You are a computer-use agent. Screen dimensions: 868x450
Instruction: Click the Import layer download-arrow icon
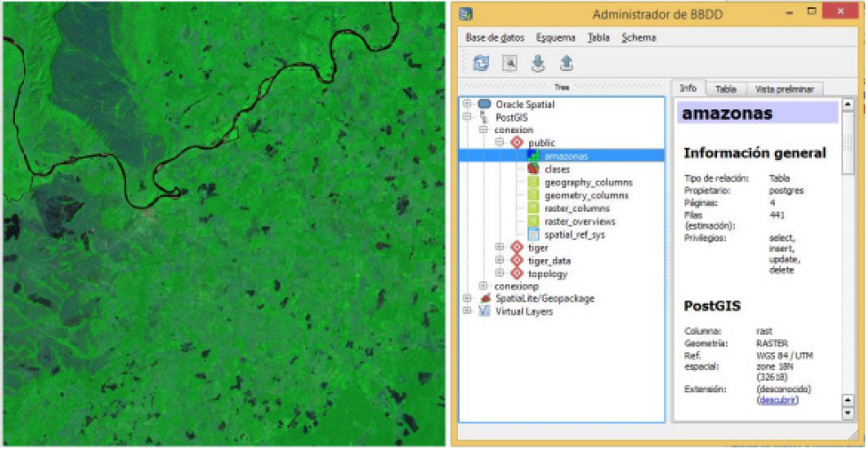[538, 63]
